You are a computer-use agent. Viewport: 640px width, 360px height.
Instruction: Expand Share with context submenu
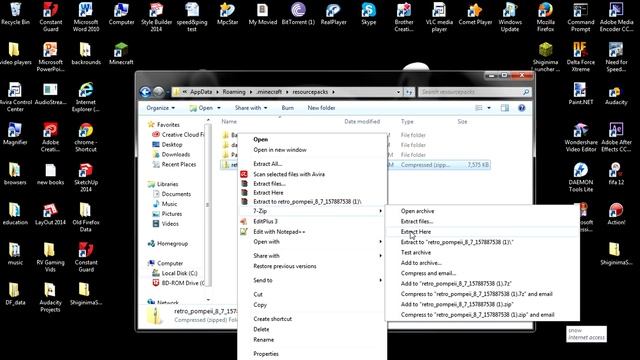[313, 256]
